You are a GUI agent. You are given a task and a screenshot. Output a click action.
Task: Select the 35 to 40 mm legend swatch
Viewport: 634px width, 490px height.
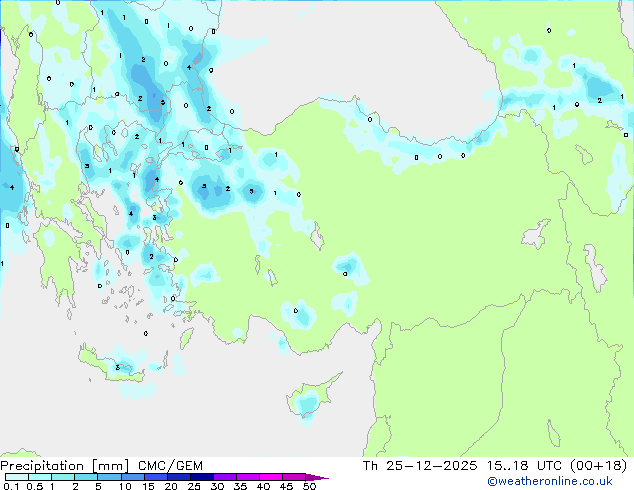247,477
